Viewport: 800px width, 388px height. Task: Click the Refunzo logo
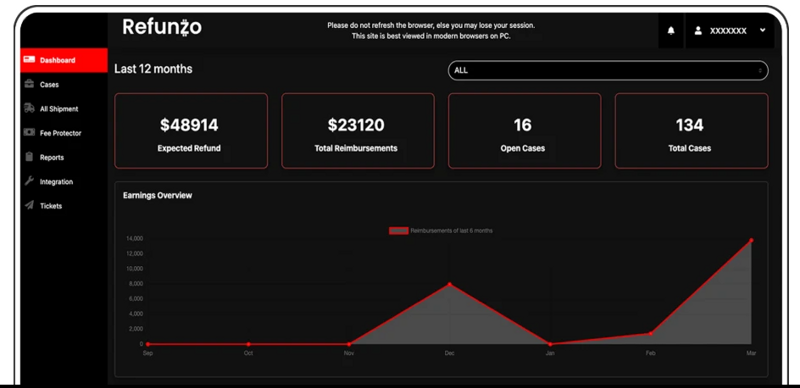pyautogui.click(x=162, y=27)
